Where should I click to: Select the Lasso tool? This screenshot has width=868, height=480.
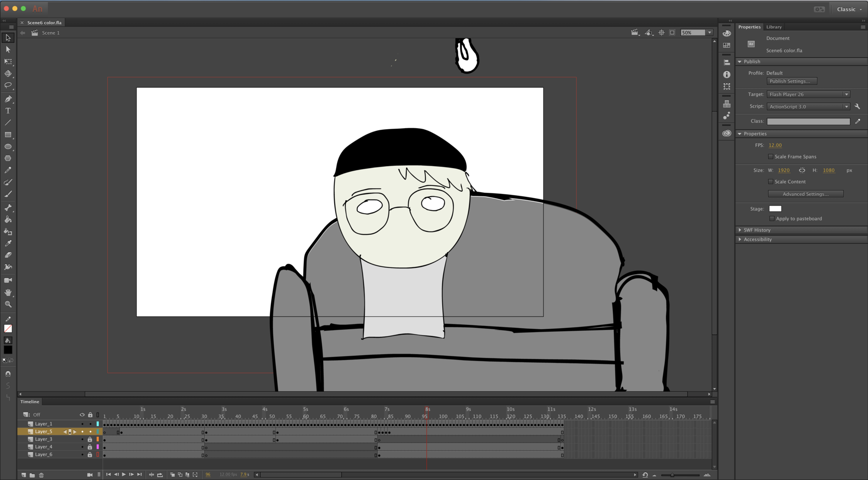click(x=8, y=85)
